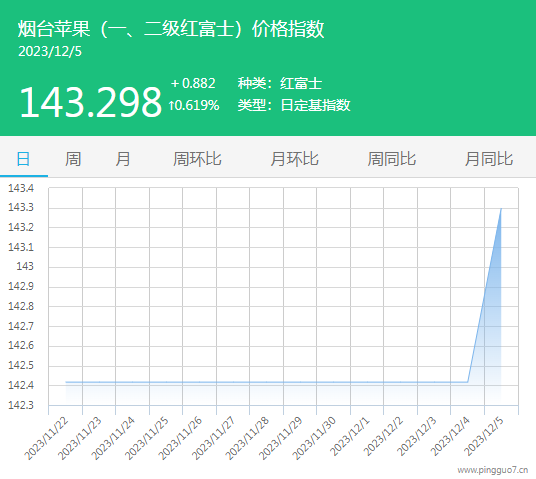Open the 周同比 tab
The height and width of the screenshot is (479, 536).
(x=392, y=159)
